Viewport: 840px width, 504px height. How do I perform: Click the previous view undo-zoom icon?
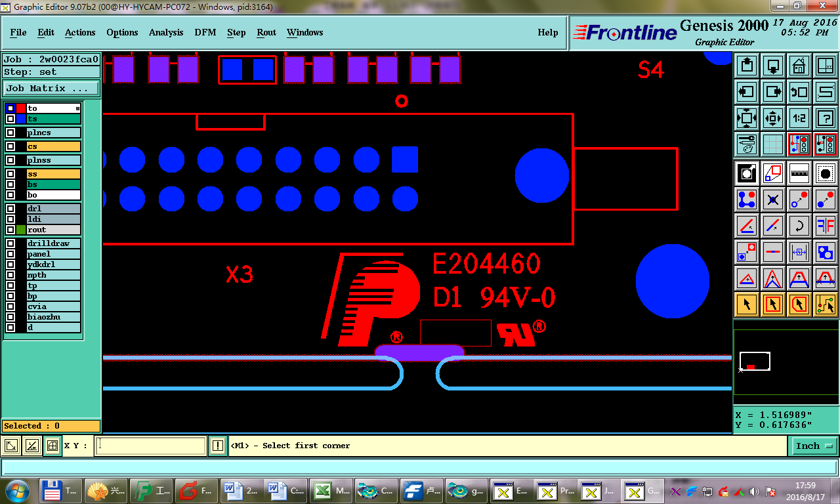point(799,92)
